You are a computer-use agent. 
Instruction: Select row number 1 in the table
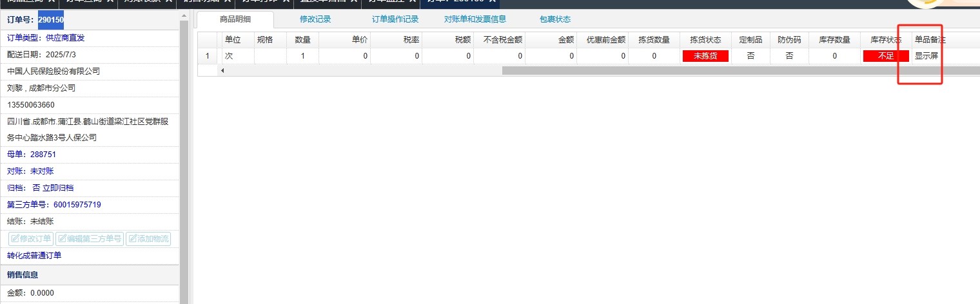[207, 56]
